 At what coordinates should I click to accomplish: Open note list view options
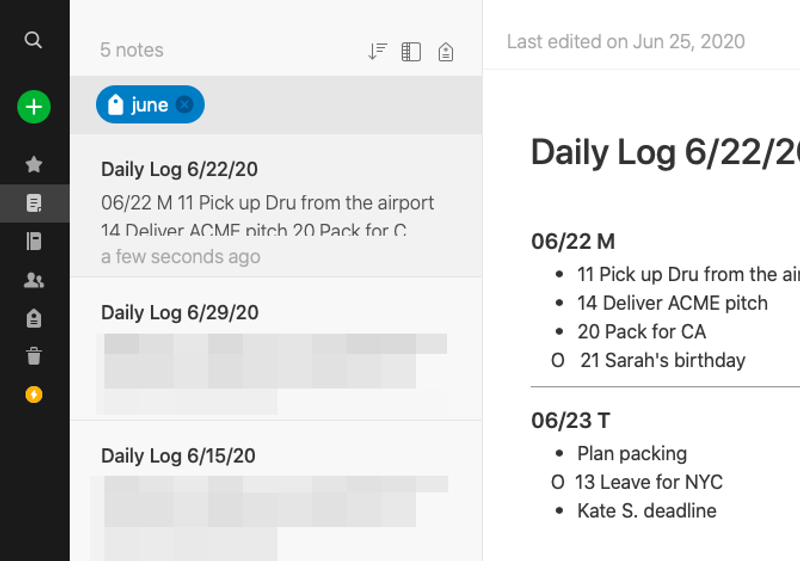(x=411, y=51)
